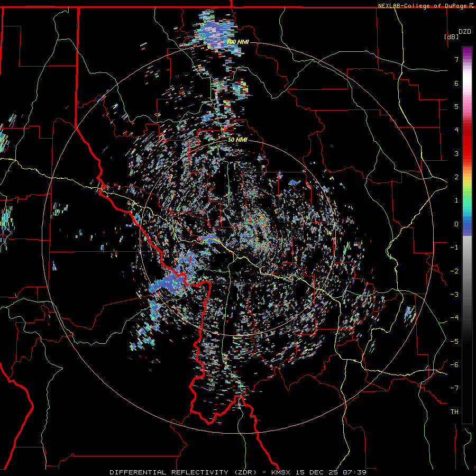Click the "7" tick on the color scale

pyautogui.click(x=456, y=59)
